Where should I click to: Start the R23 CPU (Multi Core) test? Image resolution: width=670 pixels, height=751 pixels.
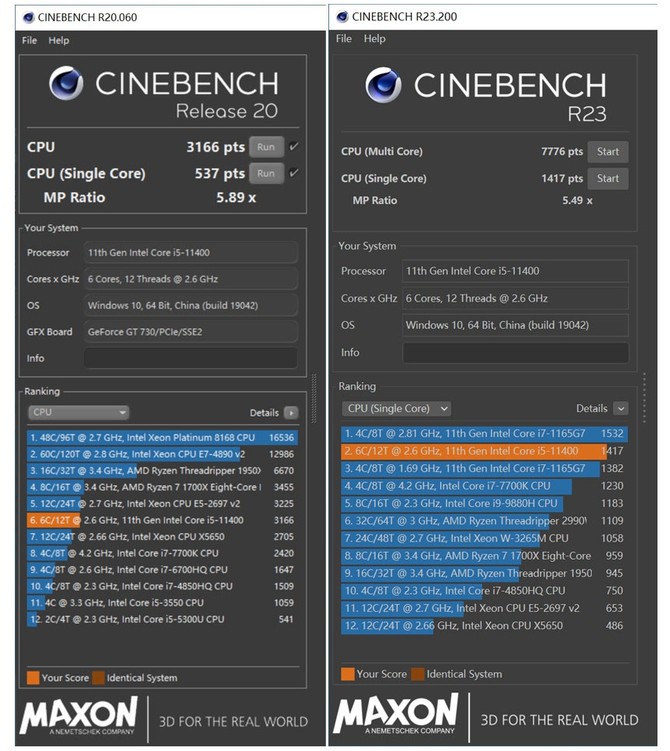[x=608, y=152]
